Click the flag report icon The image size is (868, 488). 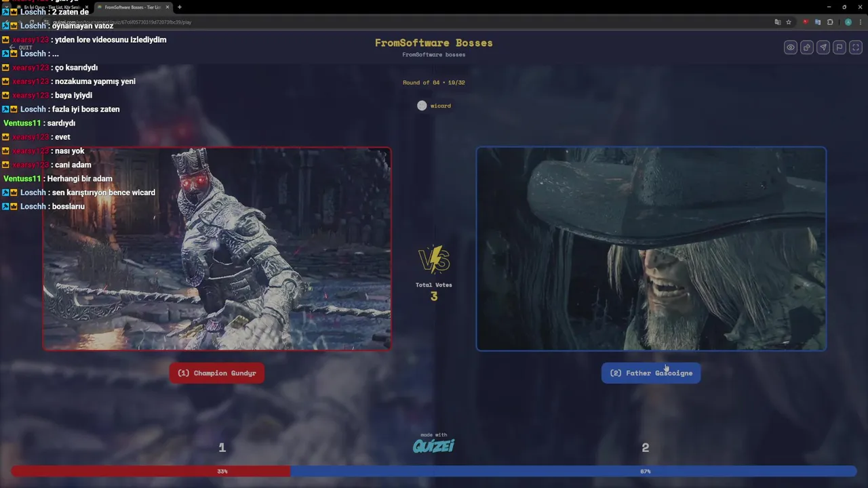[x=840, y=47]
